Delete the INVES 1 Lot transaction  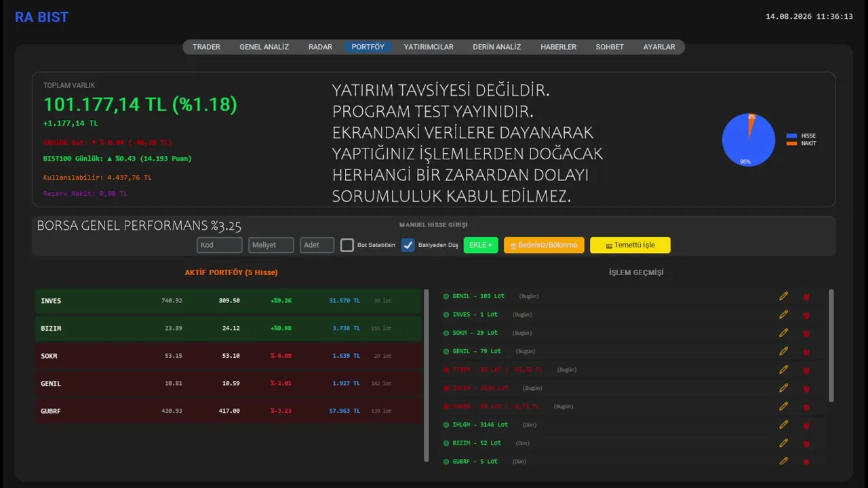[806, 315]
